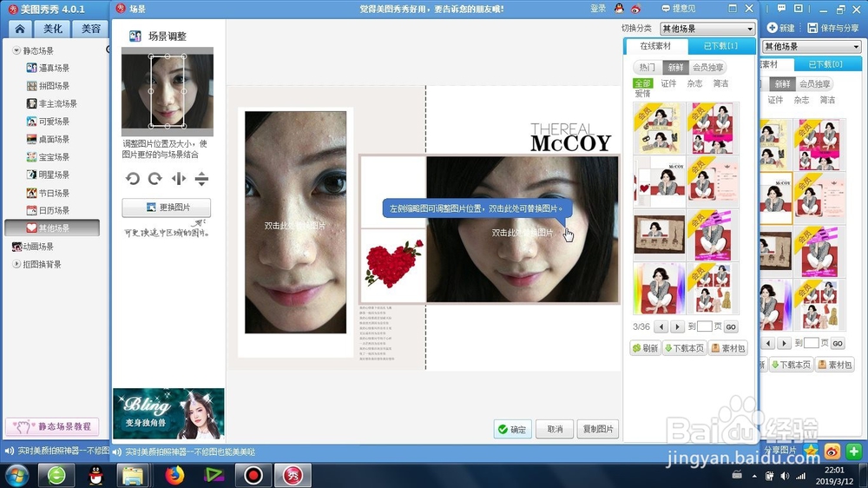This screenshot has width=868, height=488.
Task: Click 更换图片 button
Action: 166,208
